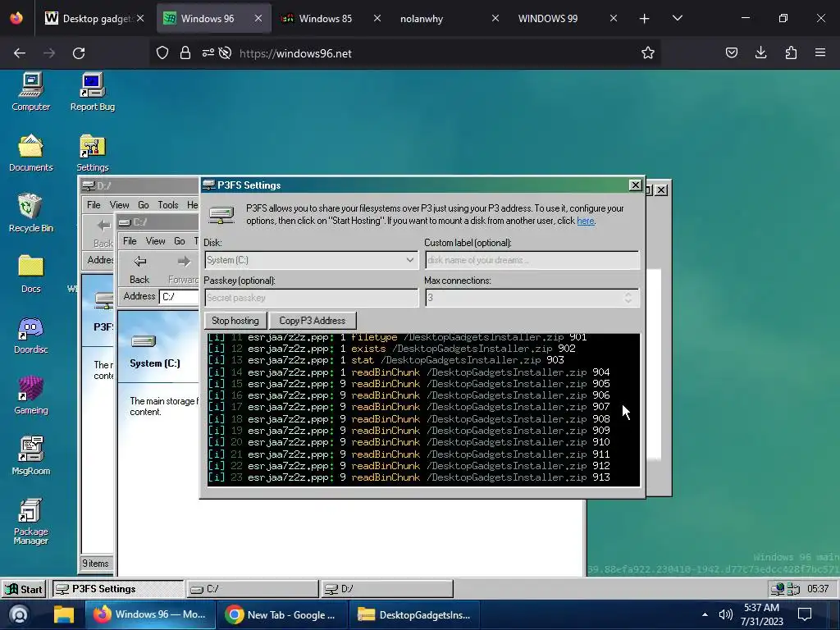Screen dimensions: 840x630
Task: Follow the 'here' link in P3FS description
Action: 586,221
